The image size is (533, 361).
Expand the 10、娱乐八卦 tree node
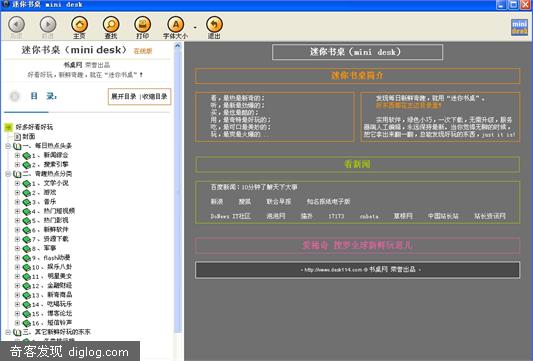coord(17,267)
